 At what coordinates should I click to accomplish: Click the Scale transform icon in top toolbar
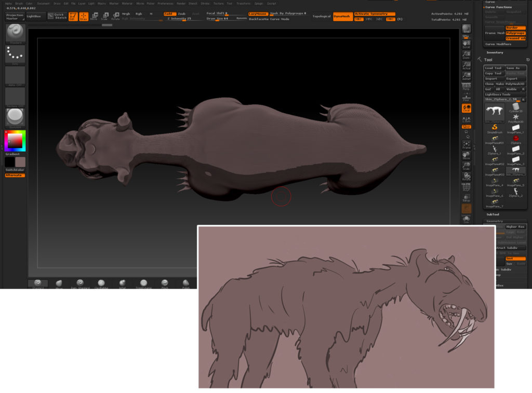105,16
